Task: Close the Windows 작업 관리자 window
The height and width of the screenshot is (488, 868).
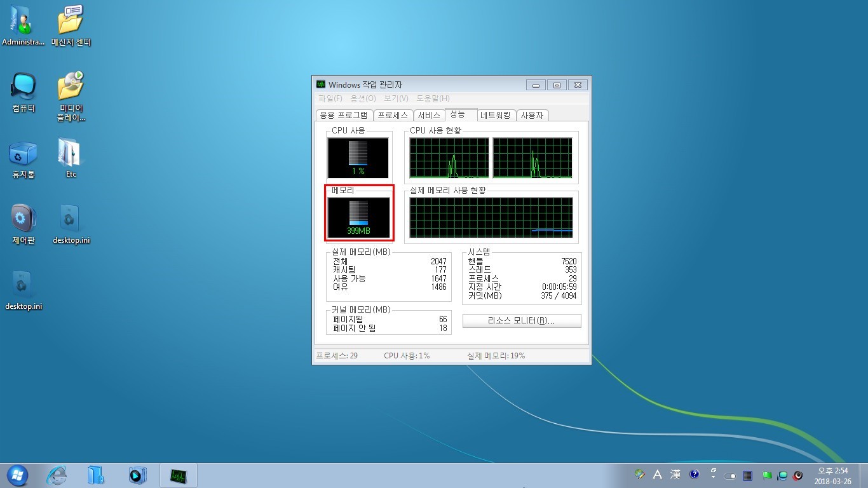Action: pyautogui.click(x=578, y=85)
